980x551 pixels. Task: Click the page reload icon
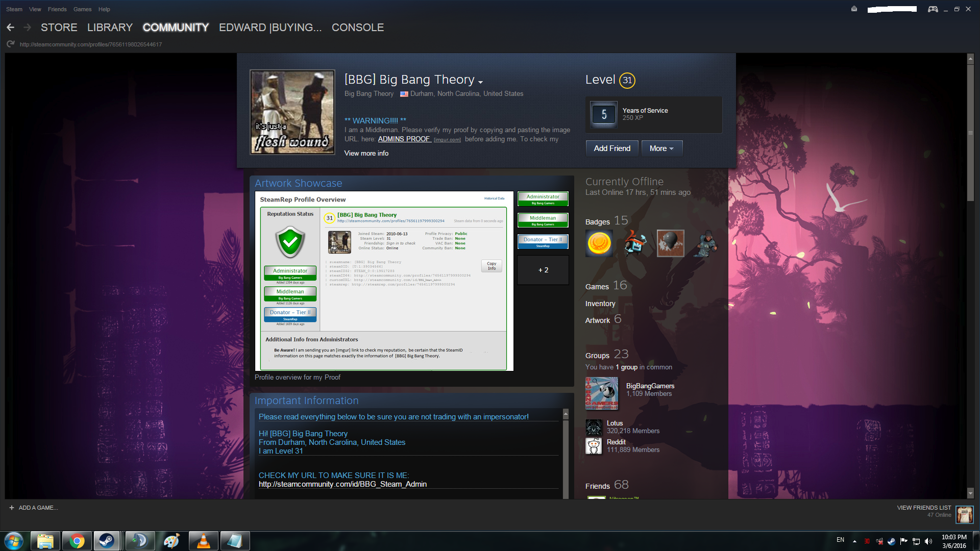pos(10,44)
